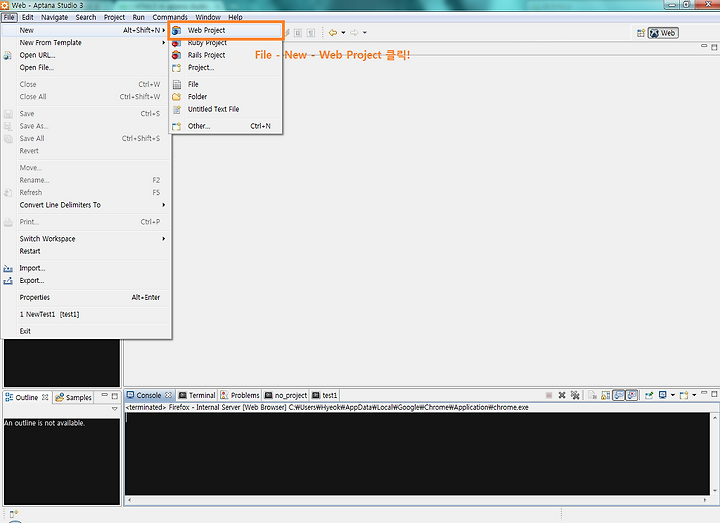Expand Convert Line Delimiters To submenu
The image size is (720, 523).
pyautogui.click(x=87, y=205)
